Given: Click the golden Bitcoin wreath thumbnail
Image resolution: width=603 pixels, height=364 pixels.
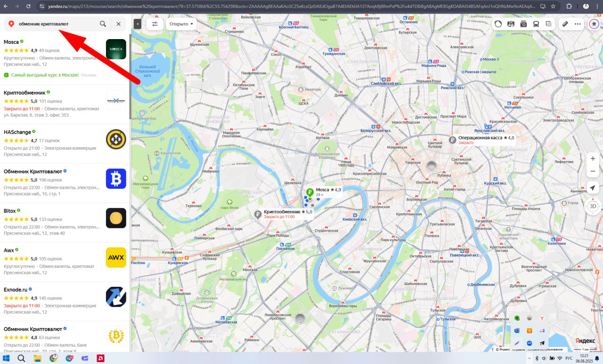Looking at the screenshot, I should pyautogui.click(x=116, y=336).
